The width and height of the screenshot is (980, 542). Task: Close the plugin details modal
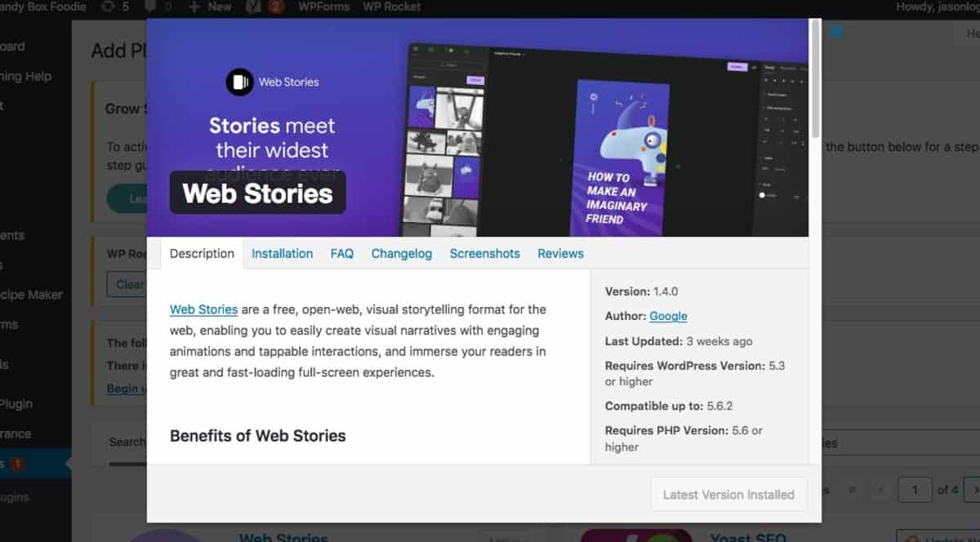point(836,32)
